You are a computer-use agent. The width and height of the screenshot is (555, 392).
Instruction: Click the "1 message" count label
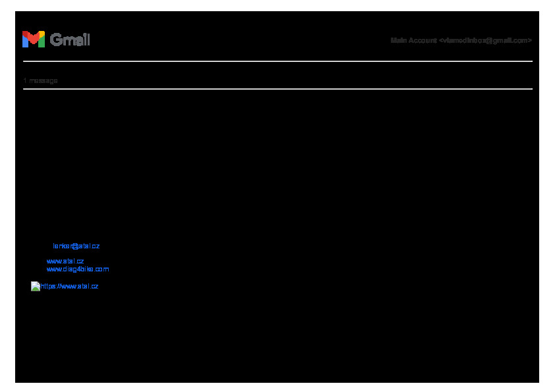tap(40, 81)
